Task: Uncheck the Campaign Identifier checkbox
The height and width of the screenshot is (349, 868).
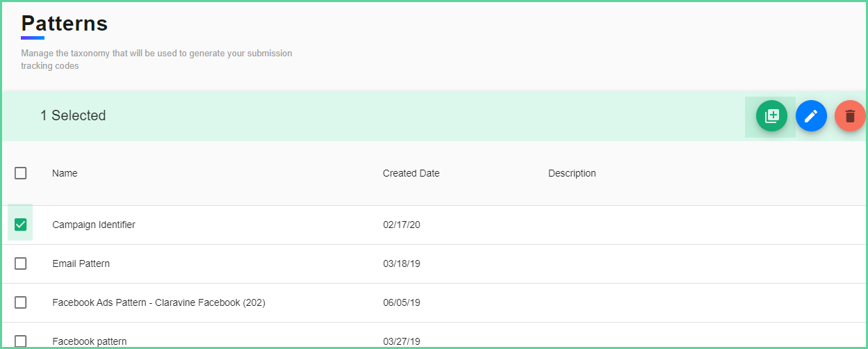Action: (x=21, y=225)
